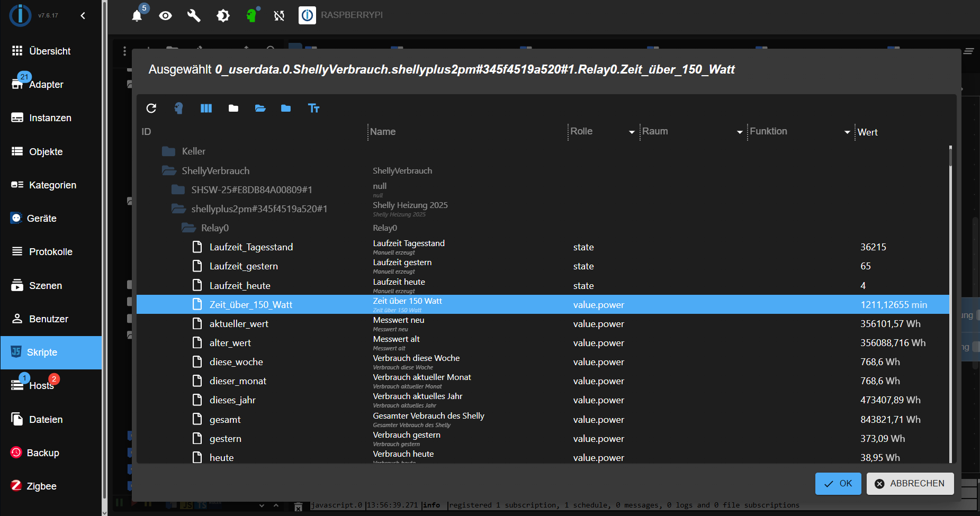The width and height of the screenshot is (980, 516).
Task: Cancel the dialog with ABBRECHEN
Action: pyautogui.click(x=910, y=484)
